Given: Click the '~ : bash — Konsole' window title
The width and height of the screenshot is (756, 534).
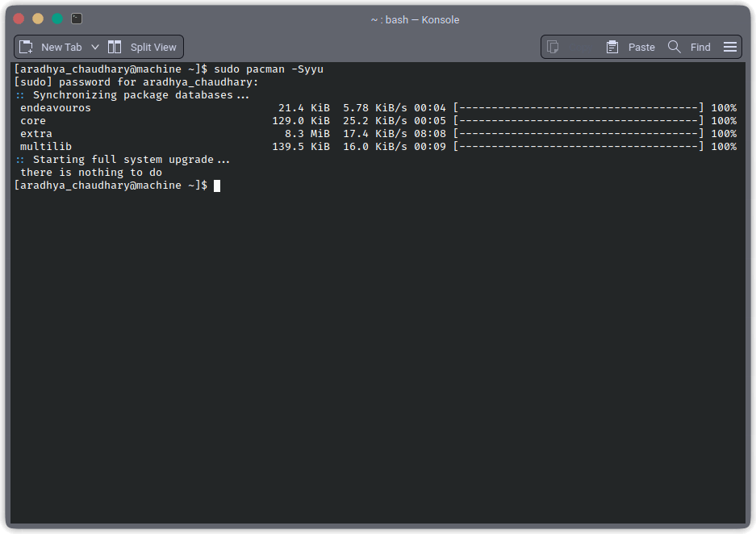Looking at the screenshot, I should pos(416,19).
